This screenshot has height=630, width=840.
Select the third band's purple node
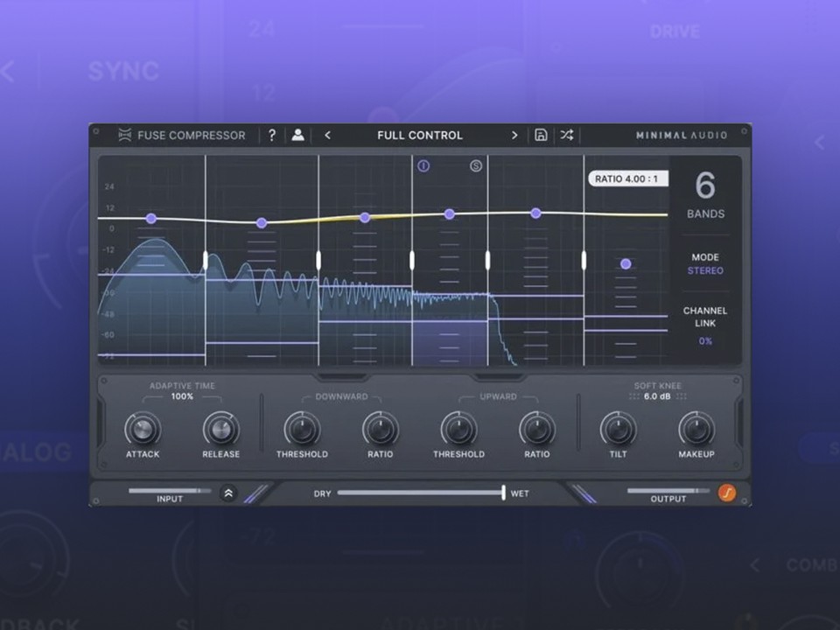[365, 218]
